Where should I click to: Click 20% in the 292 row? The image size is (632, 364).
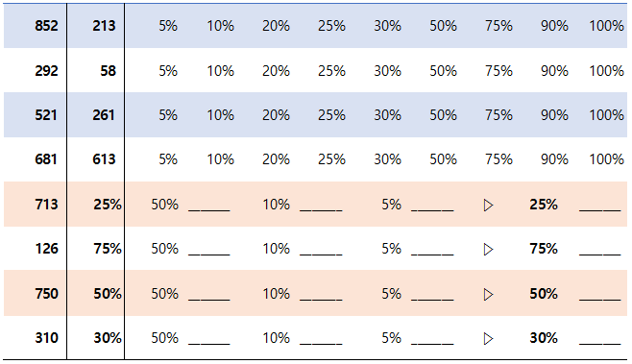pyautogui.click(x=276, y=71)
